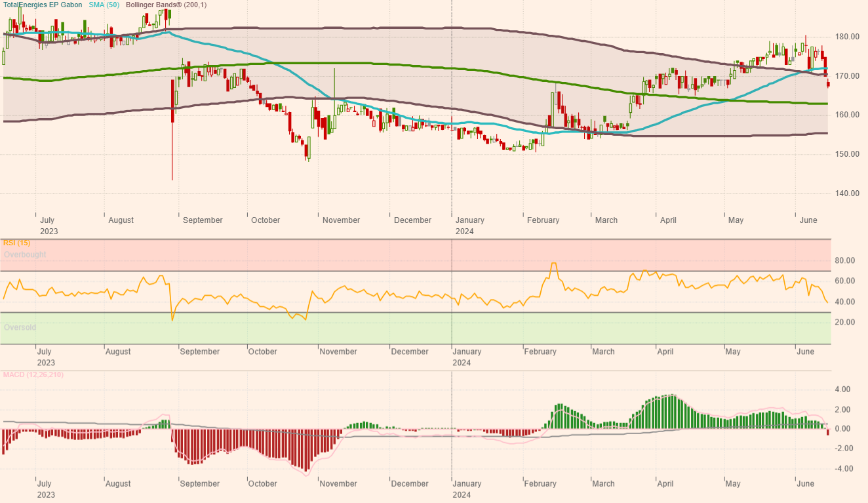
Task: Click the Overbought zone label
Action: point(25,254)
